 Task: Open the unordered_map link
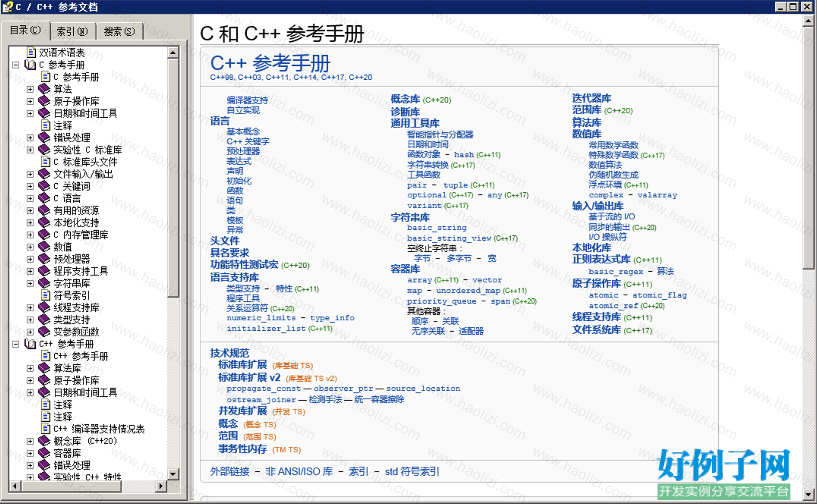[468, 291]
